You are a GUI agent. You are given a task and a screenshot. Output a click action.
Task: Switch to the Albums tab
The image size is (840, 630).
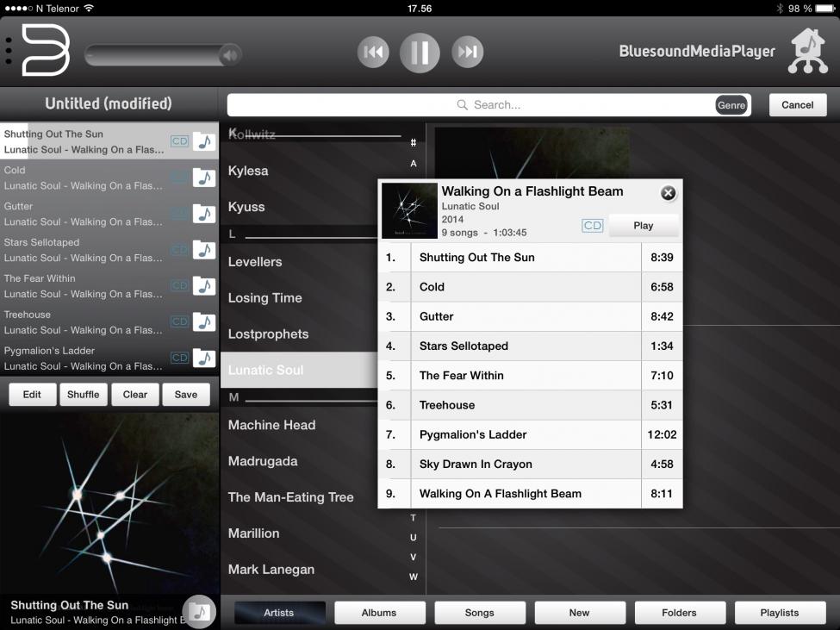pyautogui.click(x=379, y=612)
